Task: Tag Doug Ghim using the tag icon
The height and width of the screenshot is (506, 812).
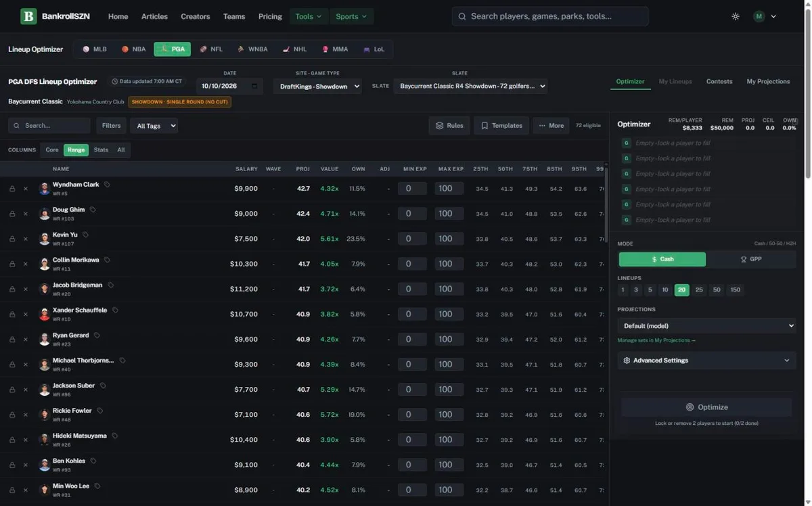Action: point(93,210)
